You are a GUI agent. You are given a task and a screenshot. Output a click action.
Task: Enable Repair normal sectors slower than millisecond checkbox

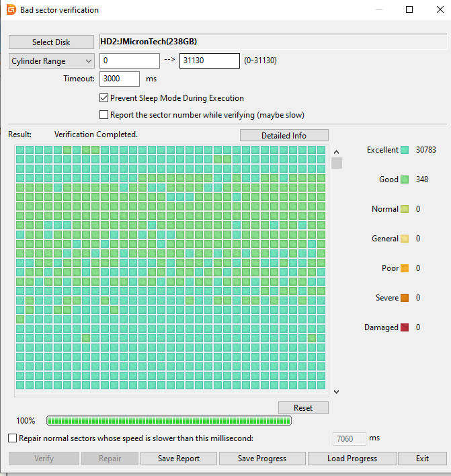pyautogui.click(x=13, y=438)
